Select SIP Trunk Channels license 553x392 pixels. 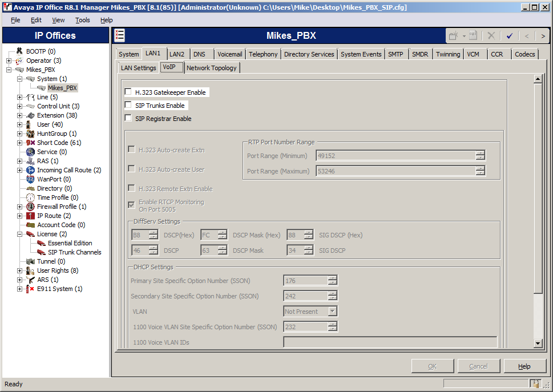pos(74,252)
